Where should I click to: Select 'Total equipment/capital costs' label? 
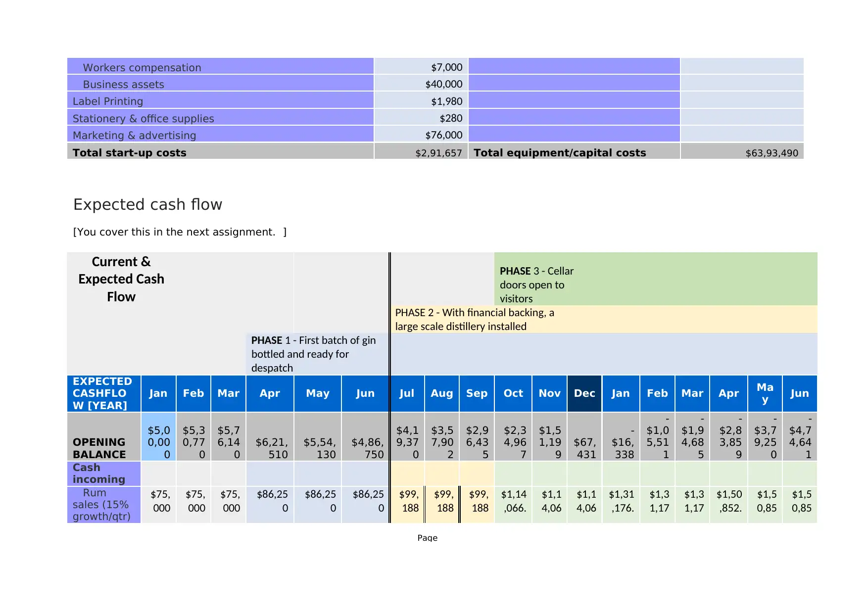(560, 152)
